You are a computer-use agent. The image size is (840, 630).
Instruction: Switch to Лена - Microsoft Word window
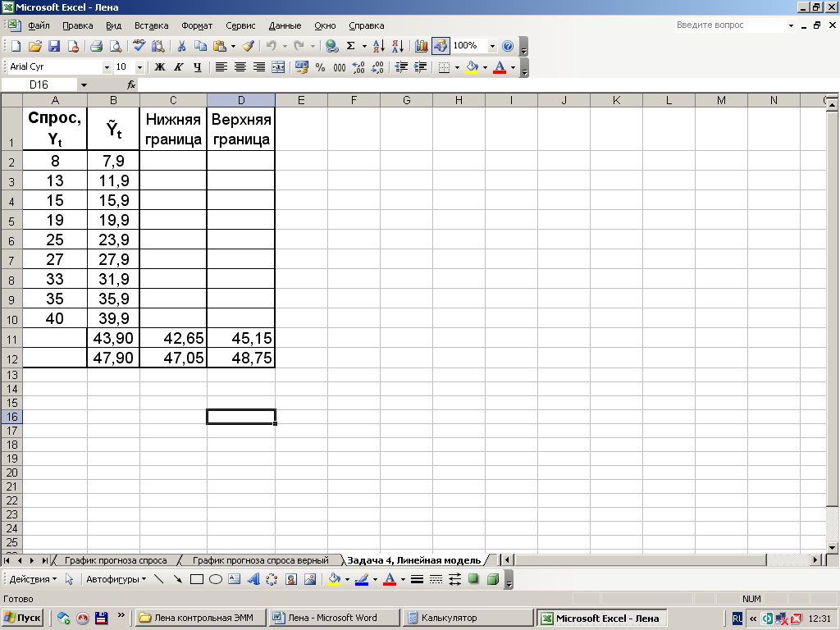coord(334,618)
